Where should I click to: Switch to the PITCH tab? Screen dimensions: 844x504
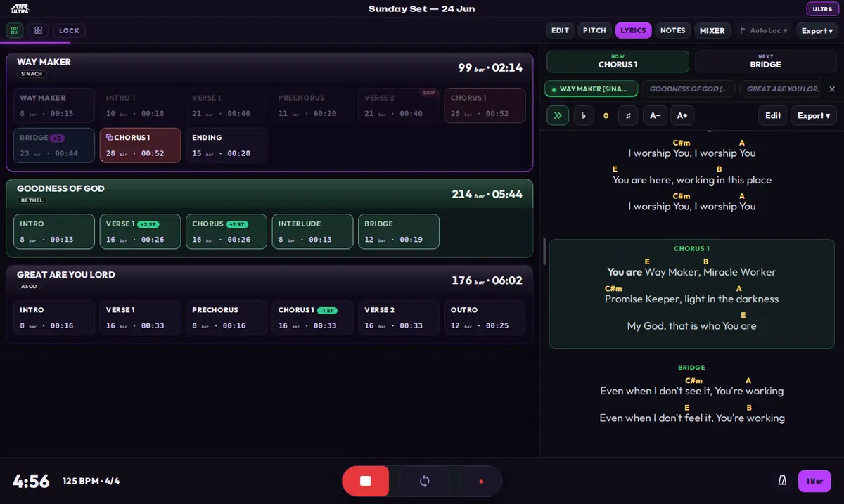[594, 30]
